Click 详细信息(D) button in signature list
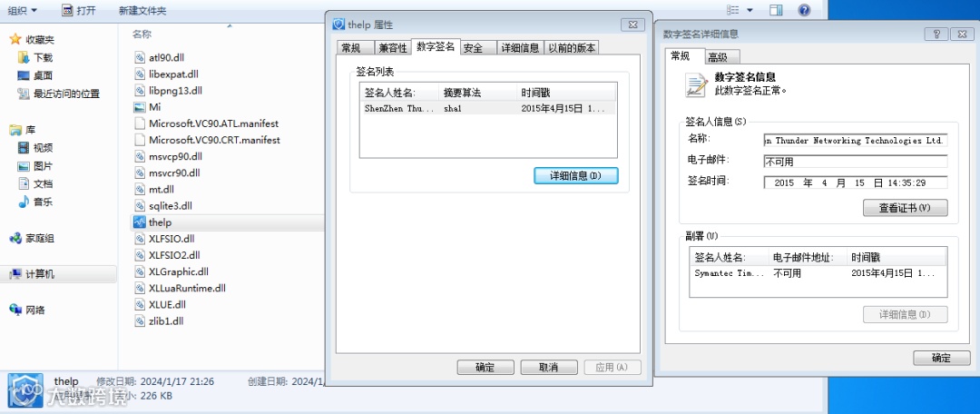 (x=575, y=176)
